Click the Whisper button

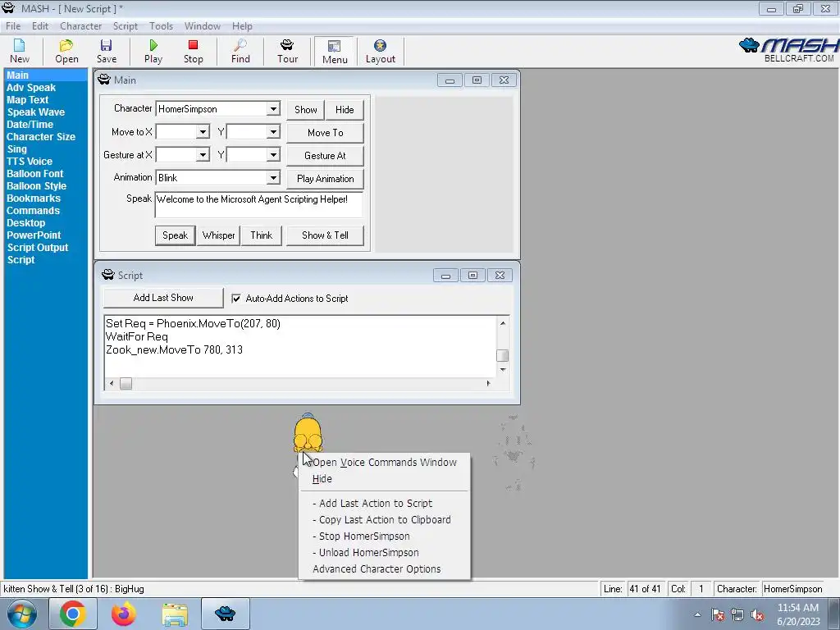pyautogui.click(x=218, y=235)
